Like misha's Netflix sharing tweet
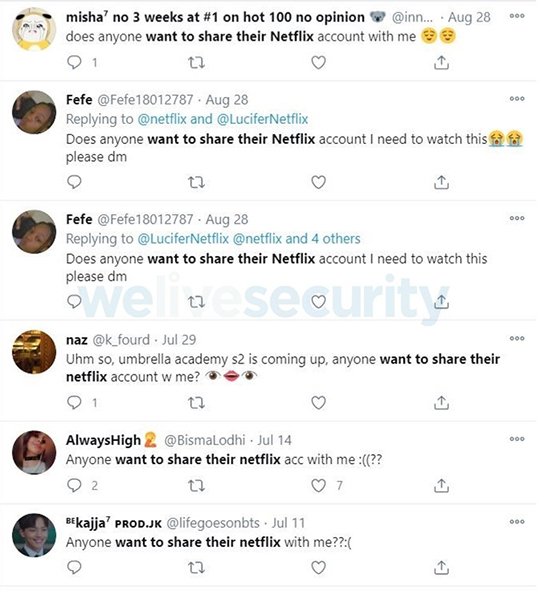The height and width of the screenshot is (591, 540). pos(318,62)
